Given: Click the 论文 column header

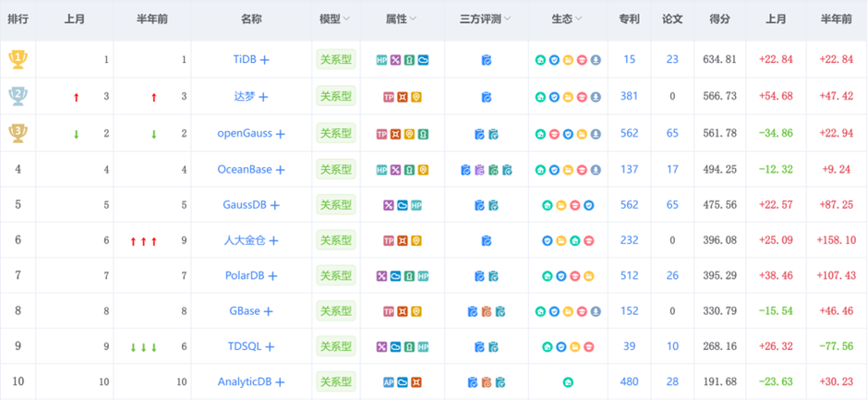Looking at the screenshot, I should (672, 19).
